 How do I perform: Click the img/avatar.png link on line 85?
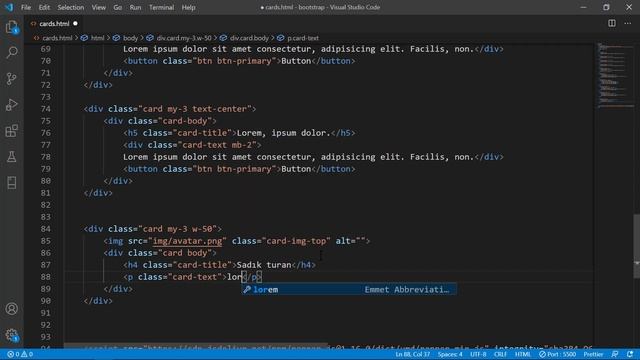187,241
